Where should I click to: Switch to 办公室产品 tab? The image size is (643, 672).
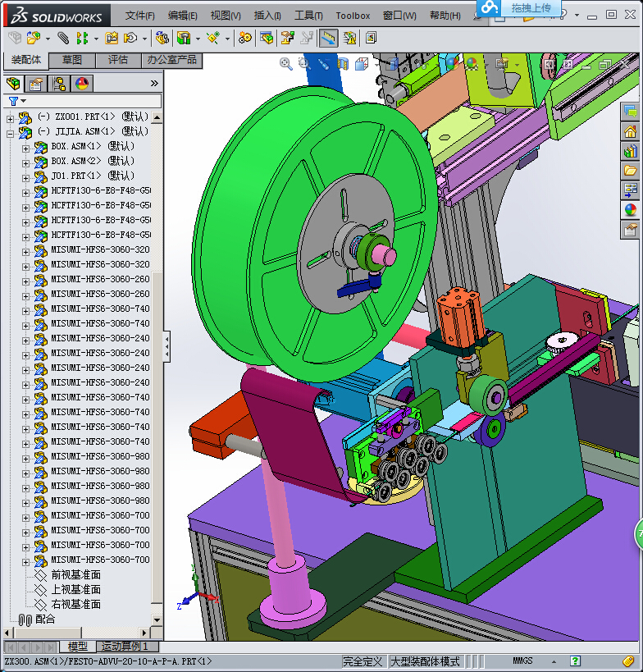click(x=171, y=60)
